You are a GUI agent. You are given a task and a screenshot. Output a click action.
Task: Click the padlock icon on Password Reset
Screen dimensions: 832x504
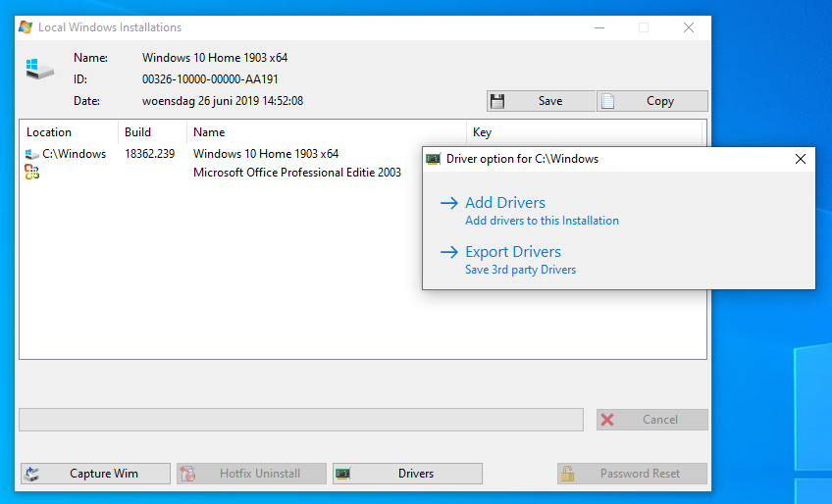567,474
